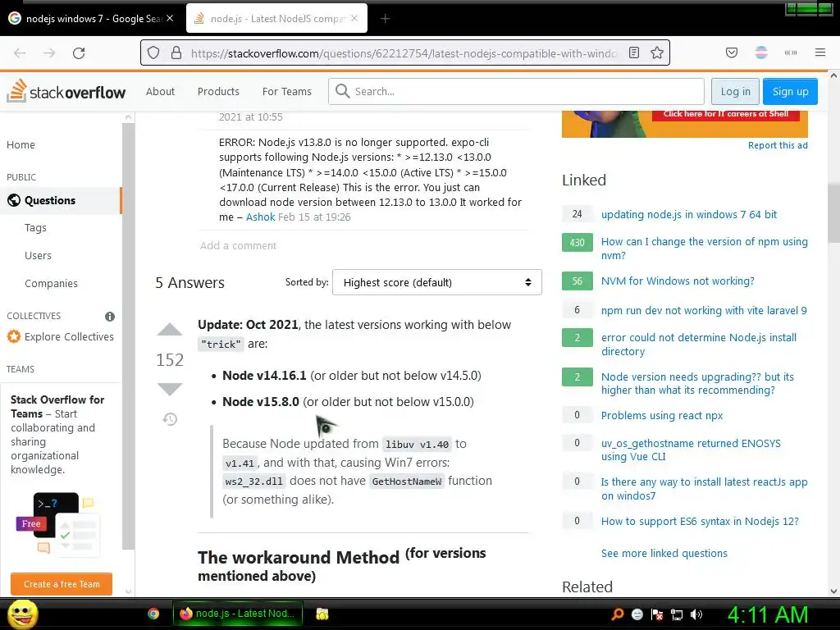Open the yellow folder taskbar icon
This screenshot has width=840, height=630.
[322, 614]
